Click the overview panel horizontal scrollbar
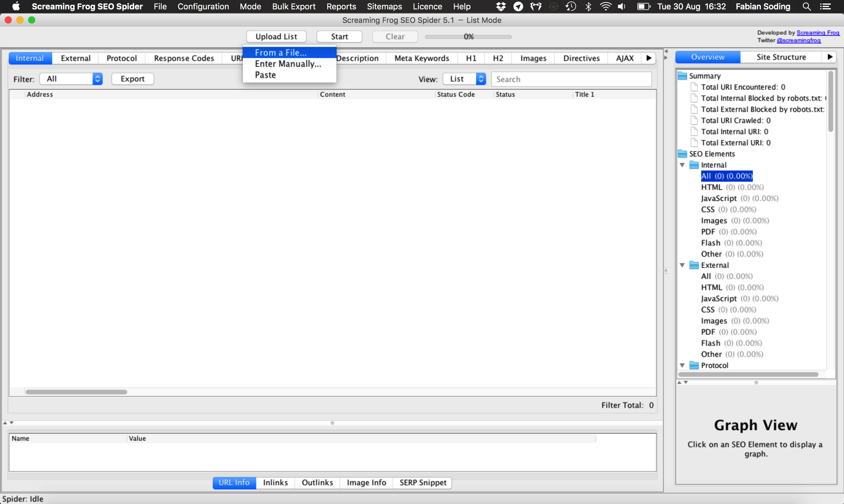The image size is (844, 504). pos(748,374)
